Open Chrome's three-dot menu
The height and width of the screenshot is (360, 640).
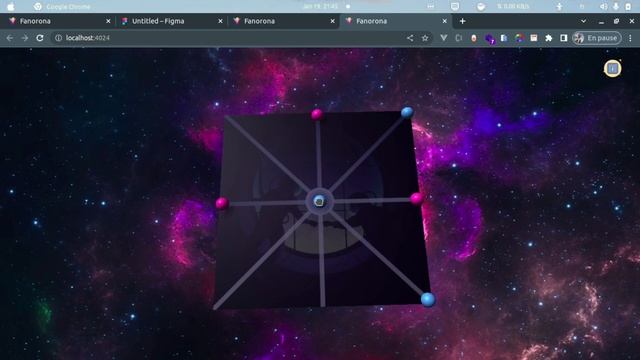pos(630,38)
